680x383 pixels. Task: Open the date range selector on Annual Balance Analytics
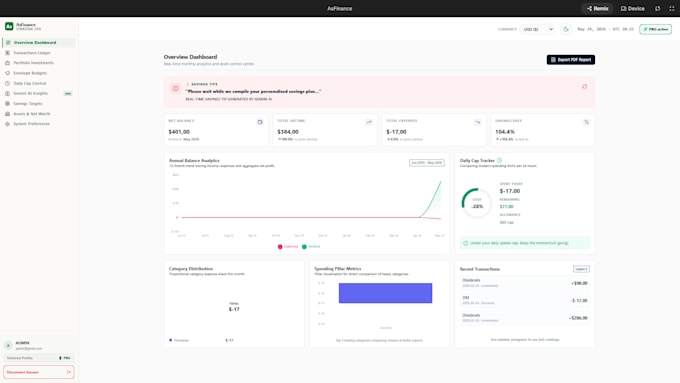pyautogui.click(x=427, y=163)
